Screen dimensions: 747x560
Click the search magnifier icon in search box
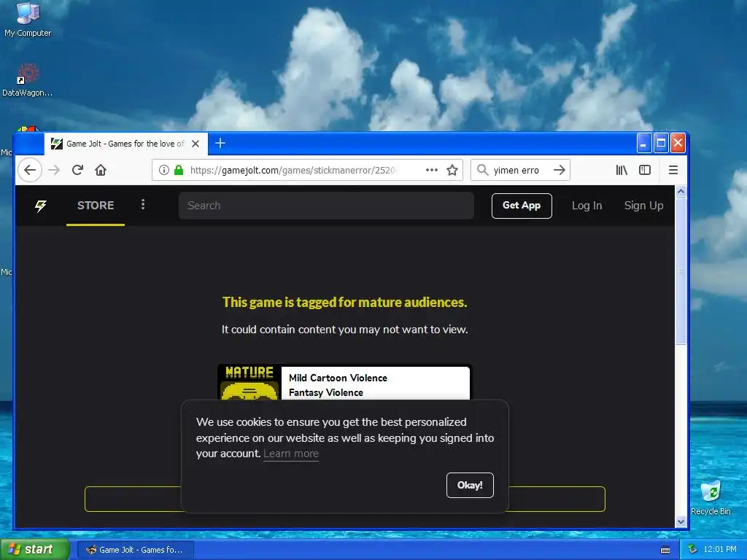(483, 170)
